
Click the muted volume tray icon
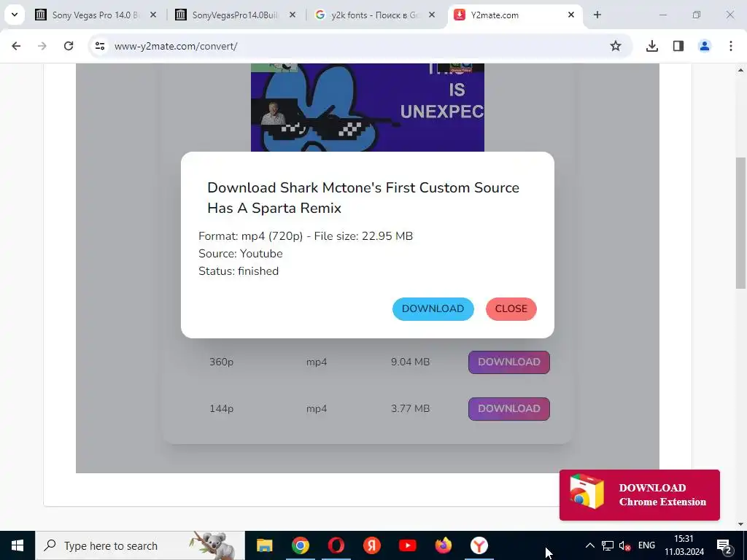coord(625,545)
